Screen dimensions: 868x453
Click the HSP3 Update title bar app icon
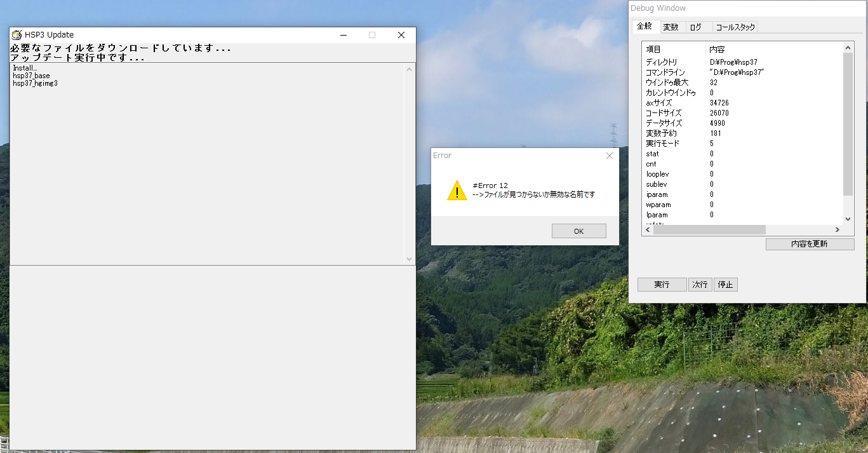point(17,35)
